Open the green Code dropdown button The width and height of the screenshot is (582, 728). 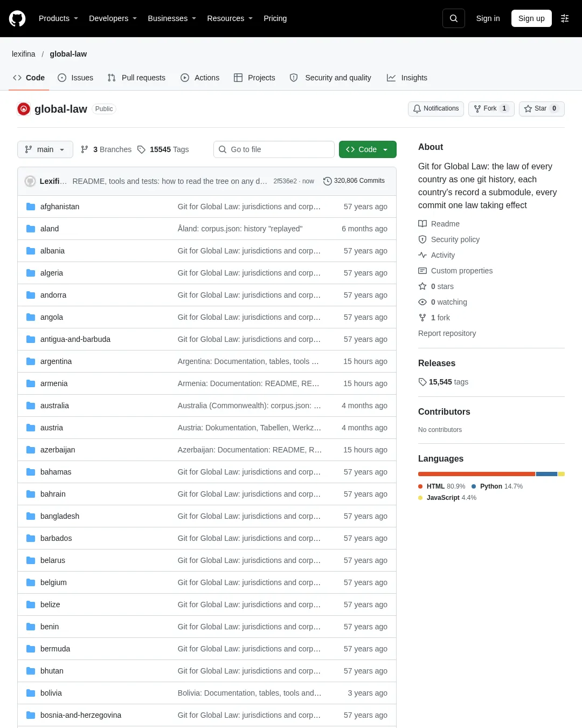click(368, 149)
